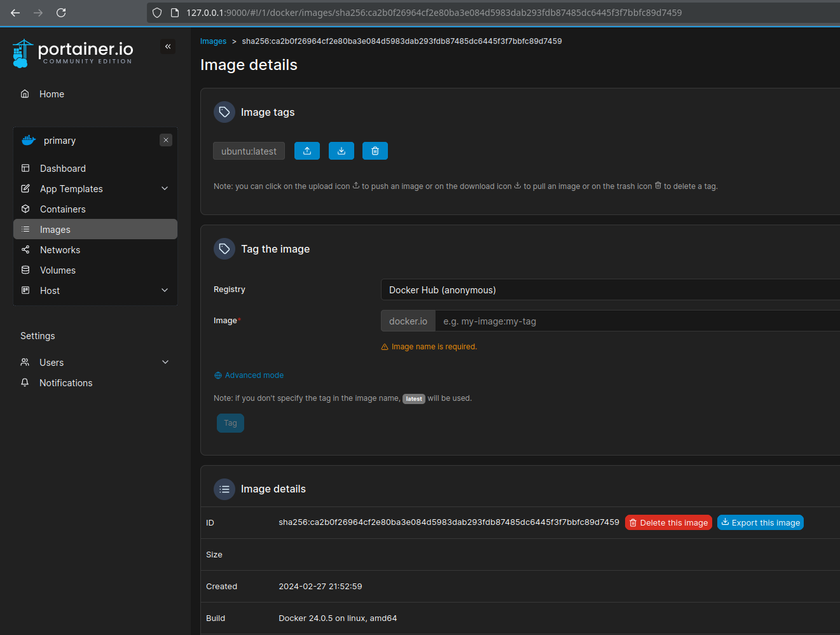Delete ubuntu:latest tag with trash button
This screenshot has width=840, height=635.
(x=375, y=151)
